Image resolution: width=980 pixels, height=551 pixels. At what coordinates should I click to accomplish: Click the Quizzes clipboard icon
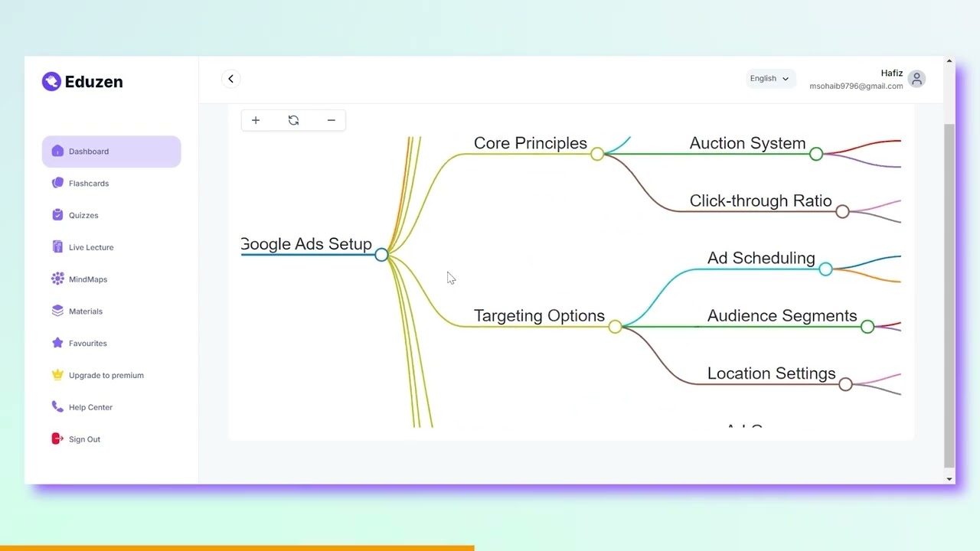pos(57,215)
